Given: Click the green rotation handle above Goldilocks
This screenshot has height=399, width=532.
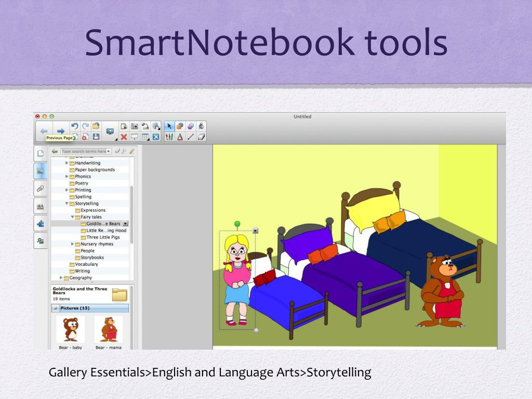Looking at the screenshot, I should pos(237,223).
